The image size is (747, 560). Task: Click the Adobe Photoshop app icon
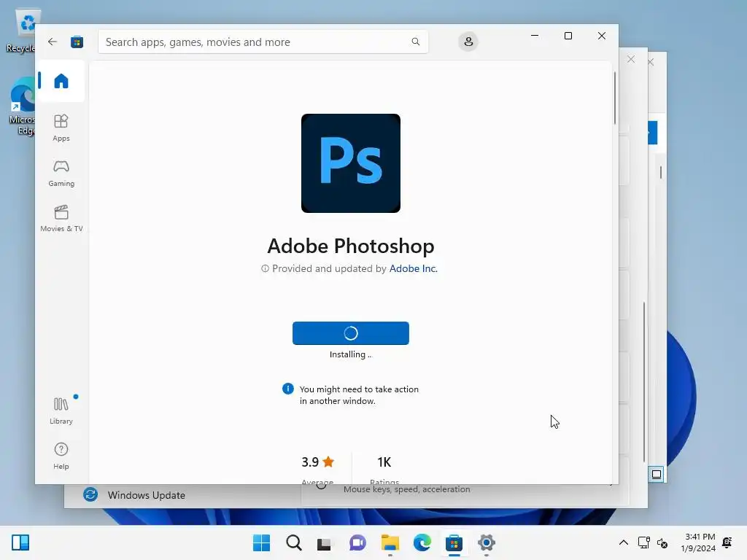351,163
